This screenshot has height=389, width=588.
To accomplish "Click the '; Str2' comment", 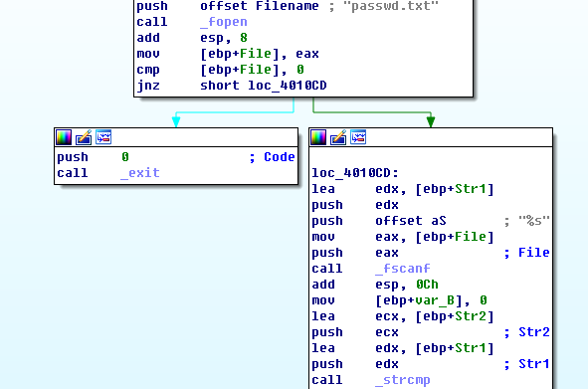I will [x=526, y=332].
